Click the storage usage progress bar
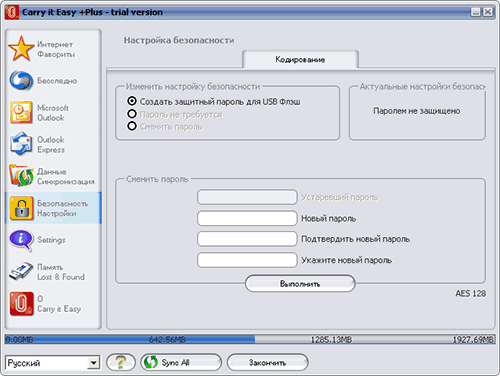 [250, 339]
